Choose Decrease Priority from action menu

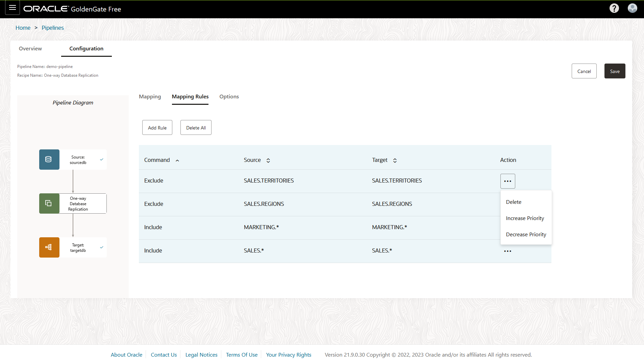point(526,234)
